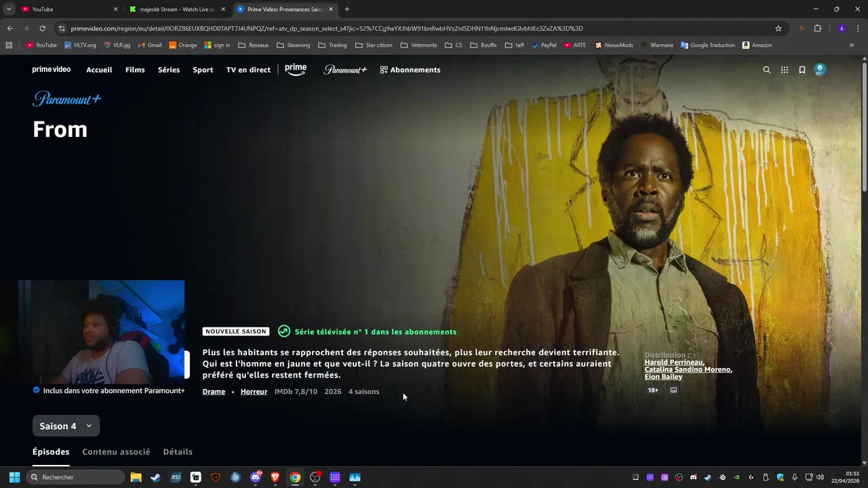The width and height of the screenshot is (868, 488).
Task: Open Harold Perrineau cast link
Action: (x=674, y=363)
